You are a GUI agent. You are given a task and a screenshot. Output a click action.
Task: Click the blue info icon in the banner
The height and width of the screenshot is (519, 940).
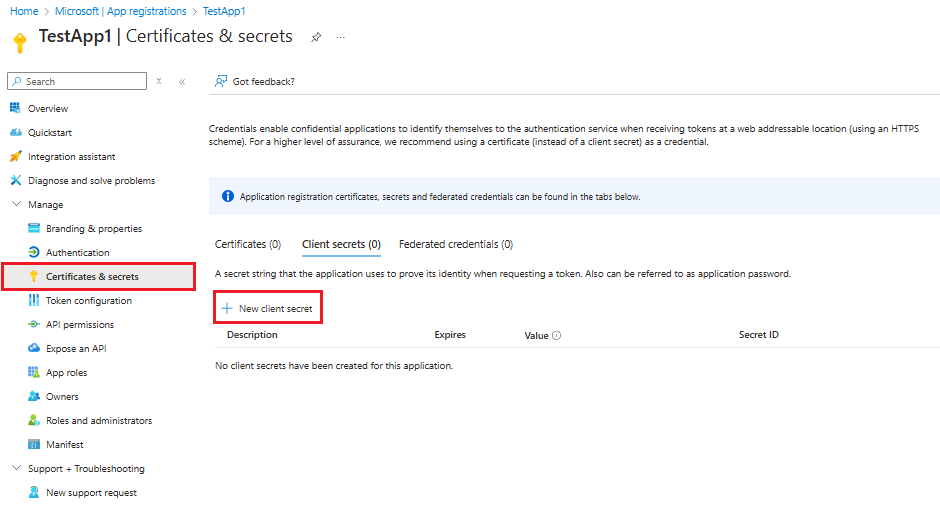228,196
